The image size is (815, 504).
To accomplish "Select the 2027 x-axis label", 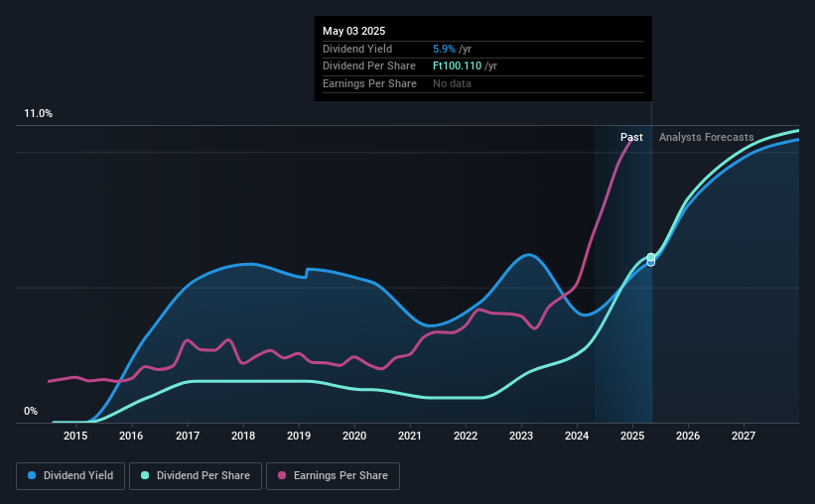I will (744, 436).
